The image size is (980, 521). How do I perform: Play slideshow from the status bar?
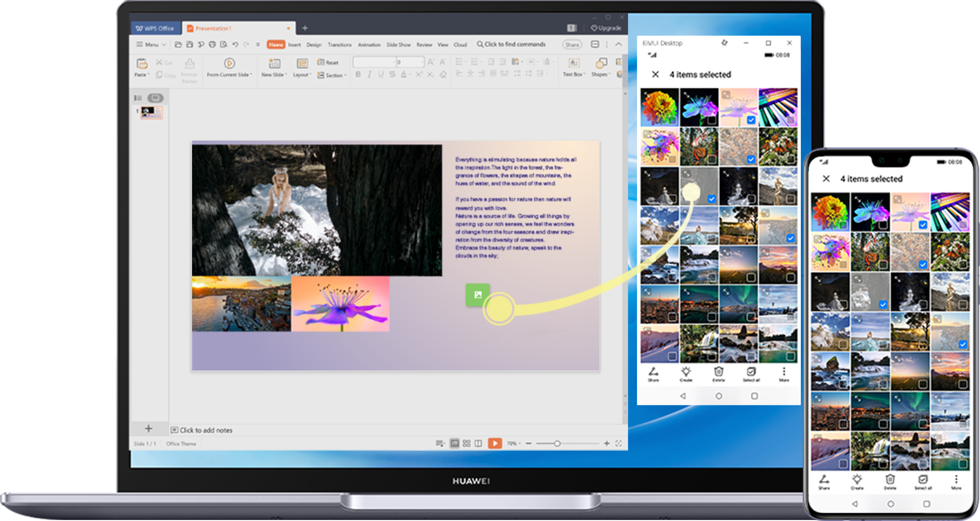point(495,443)
